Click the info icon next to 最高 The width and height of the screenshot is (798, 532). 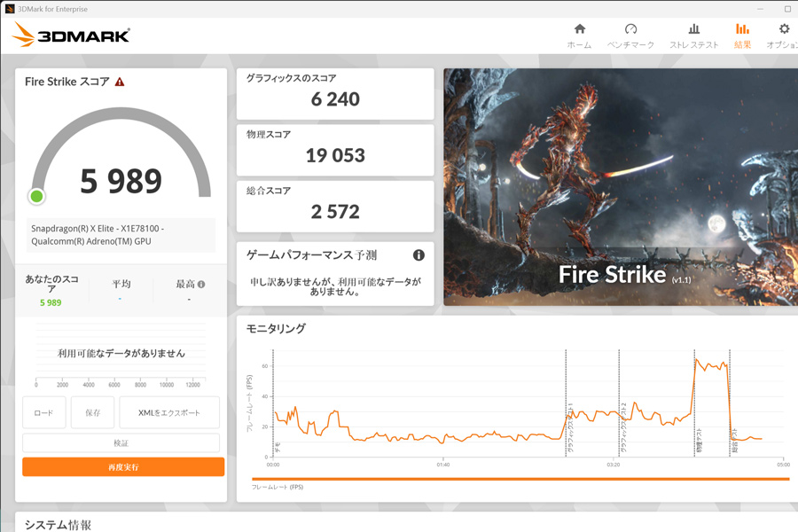(x=201, y=284)
